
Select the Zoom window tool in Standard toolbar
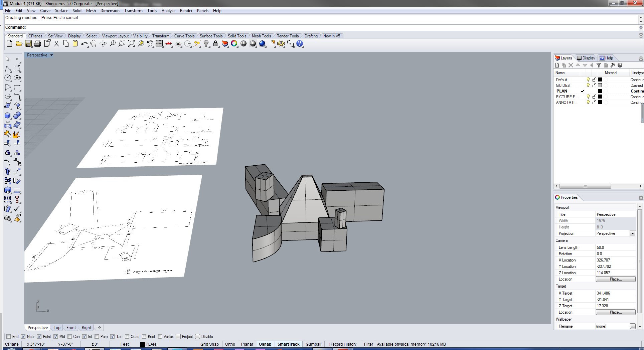121,43
